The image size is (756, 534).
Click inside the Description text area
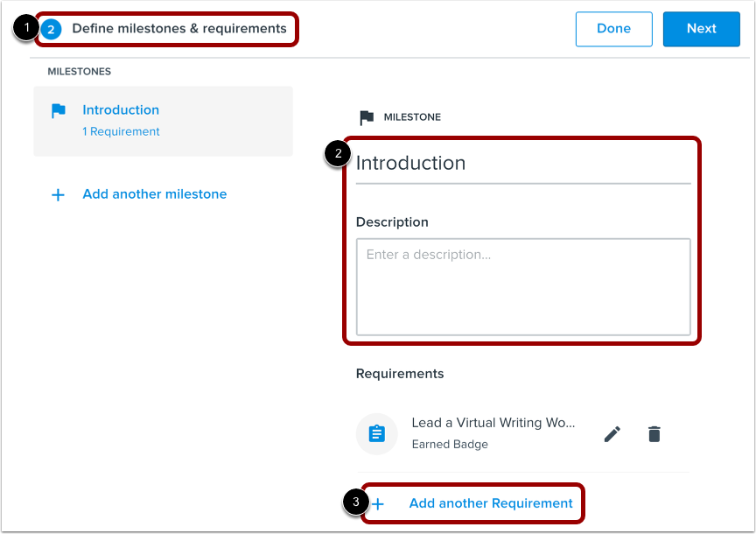(523, 287)
